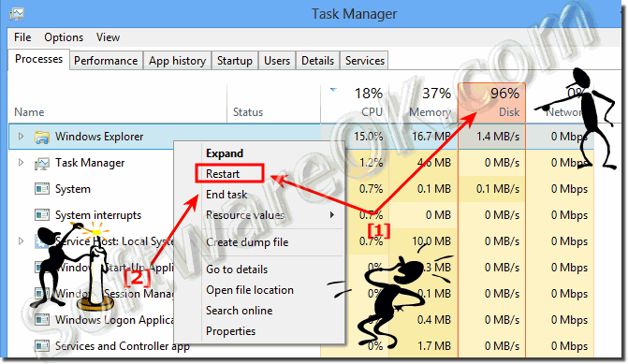Click the System interrupts process icon
Viewport: 628px width, 364px height.
click(42, 215)
